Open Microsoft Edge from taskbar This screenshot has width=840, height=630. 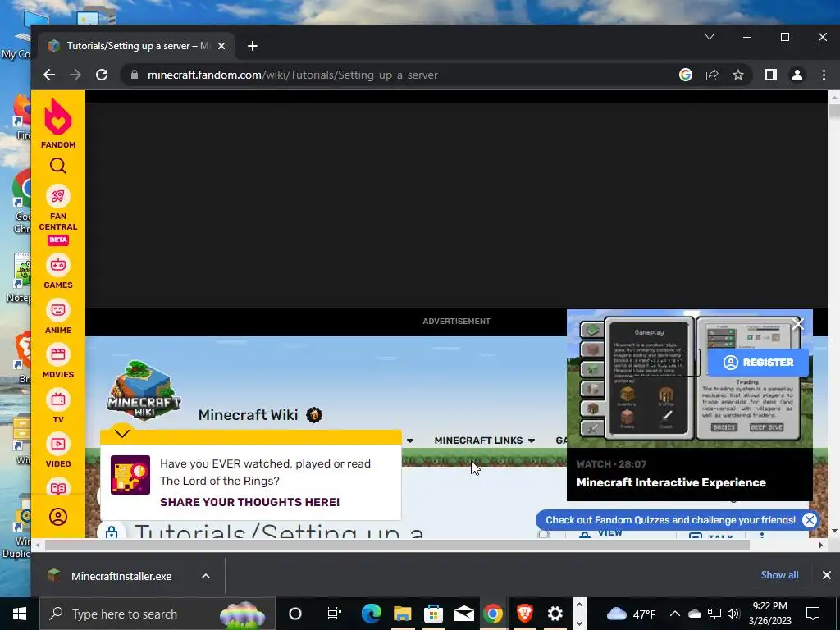click(x=371, y=614)
